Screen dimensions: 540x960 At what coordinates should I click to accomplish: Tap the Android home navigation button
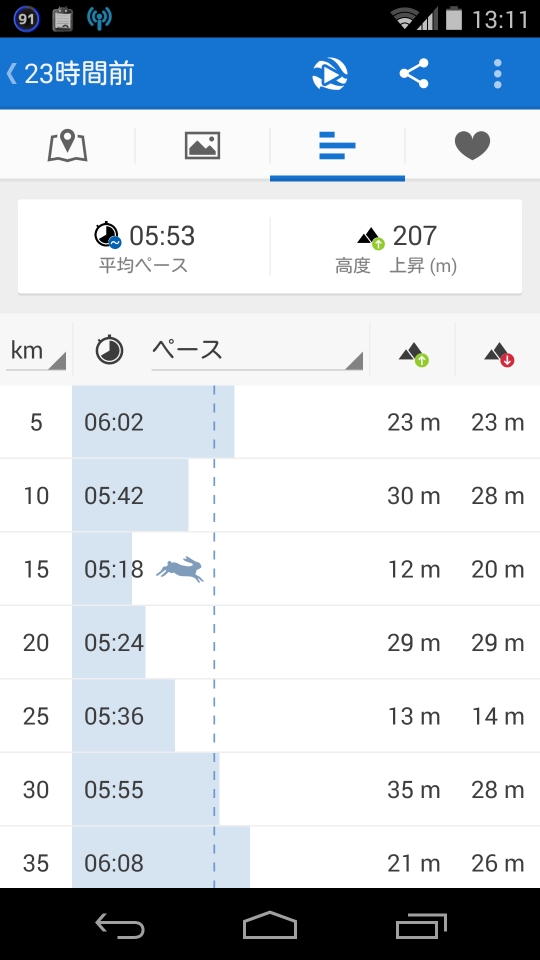[x=269, y=924]
